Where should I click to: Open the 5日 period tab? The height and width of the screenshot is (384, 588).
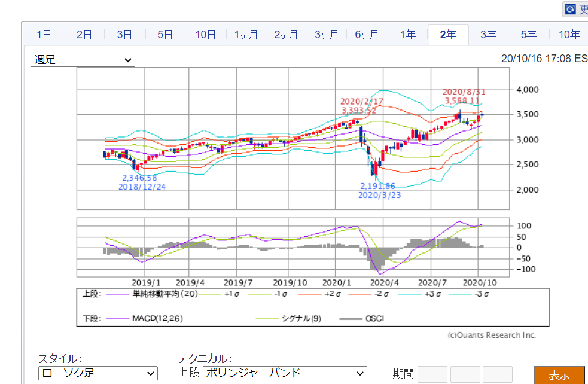[165, 35]
